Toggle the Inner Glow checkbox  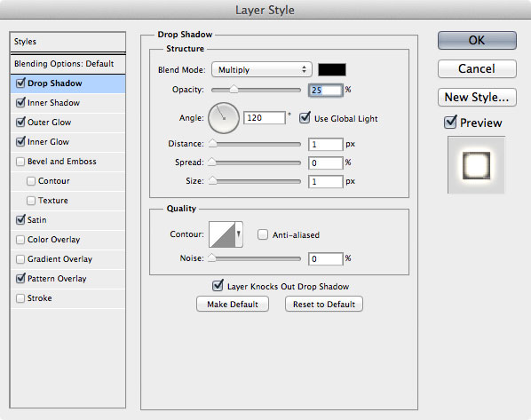point(20,141)
